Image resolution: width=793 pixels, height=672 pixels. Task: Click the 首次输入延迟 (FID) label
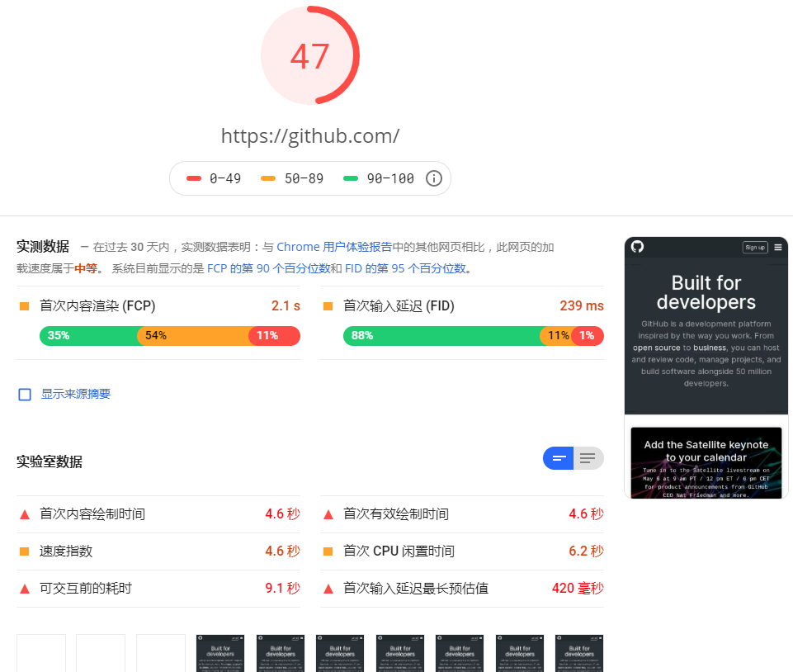[399, 306]
